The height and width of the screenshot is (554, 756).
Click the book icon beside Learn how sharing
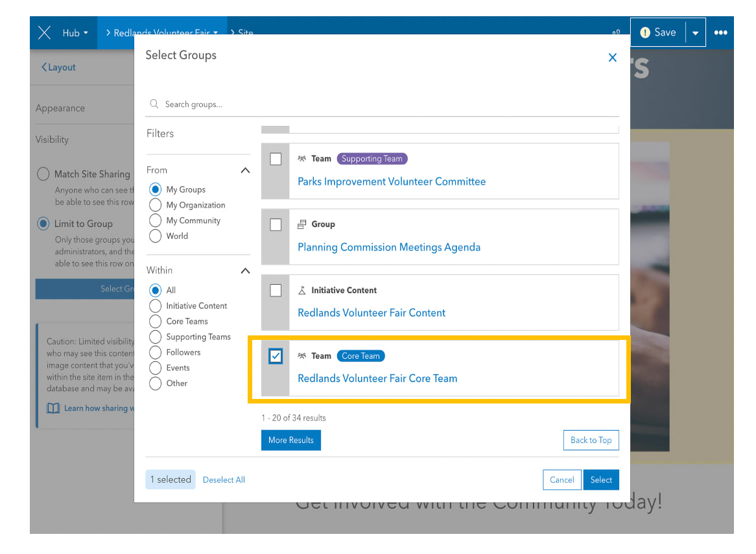point(53,407)
